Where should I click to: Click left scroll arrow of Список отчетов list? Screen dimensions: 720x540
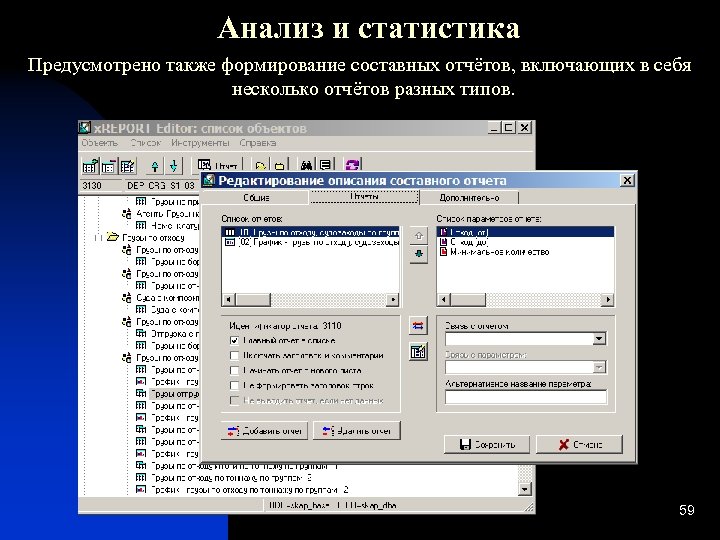tap(229, 300)
